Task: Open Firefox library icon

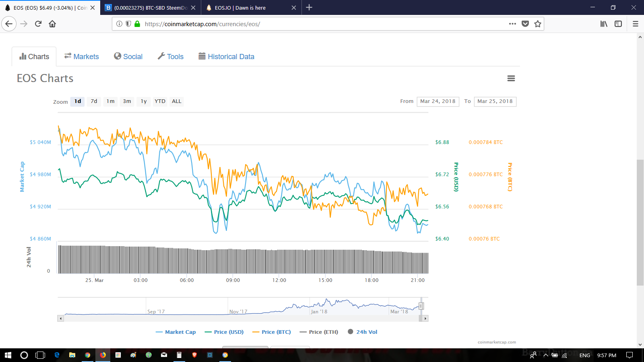Action: [x=604, y=24]
